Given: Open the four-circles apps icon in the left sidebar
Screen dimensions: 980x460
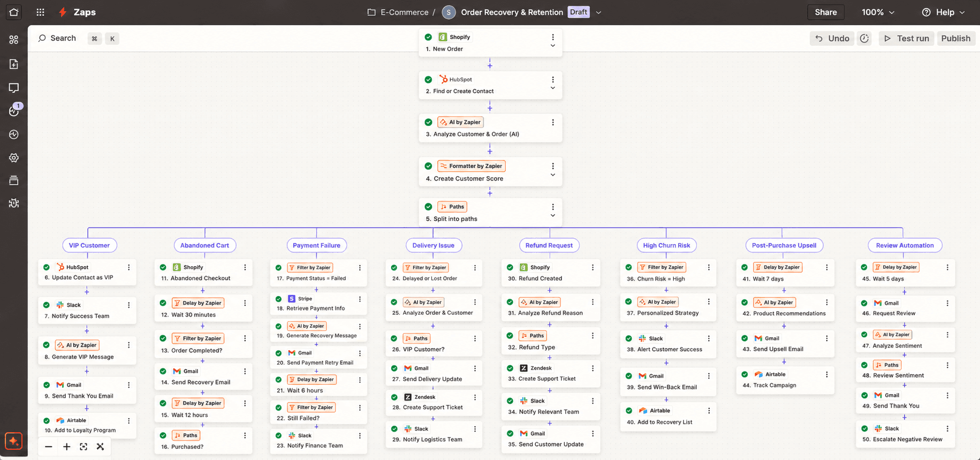Looking at the screenshot, I should pyautogui.click(x=14, y=40).
